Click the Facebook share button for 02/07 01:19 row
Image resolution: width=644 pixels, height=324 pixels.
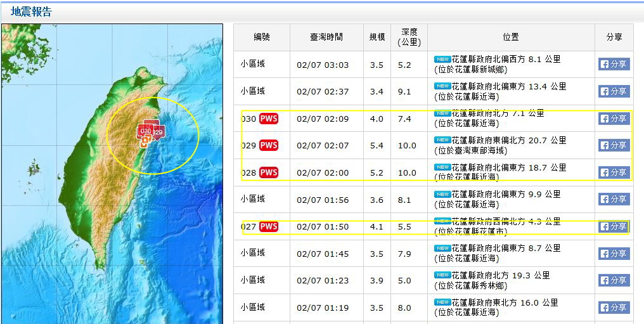tap(614, 308)
